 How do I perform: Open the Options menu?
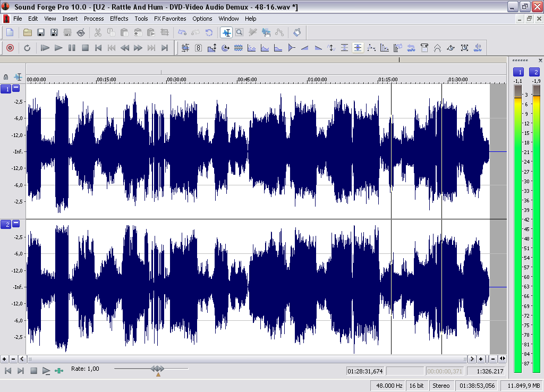pos(202,19)
